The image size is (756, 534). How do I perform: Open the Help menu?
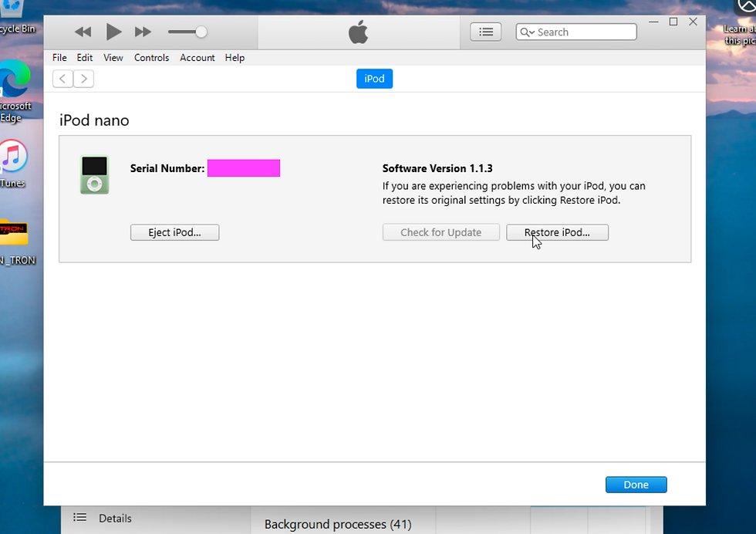click(235, 57)
